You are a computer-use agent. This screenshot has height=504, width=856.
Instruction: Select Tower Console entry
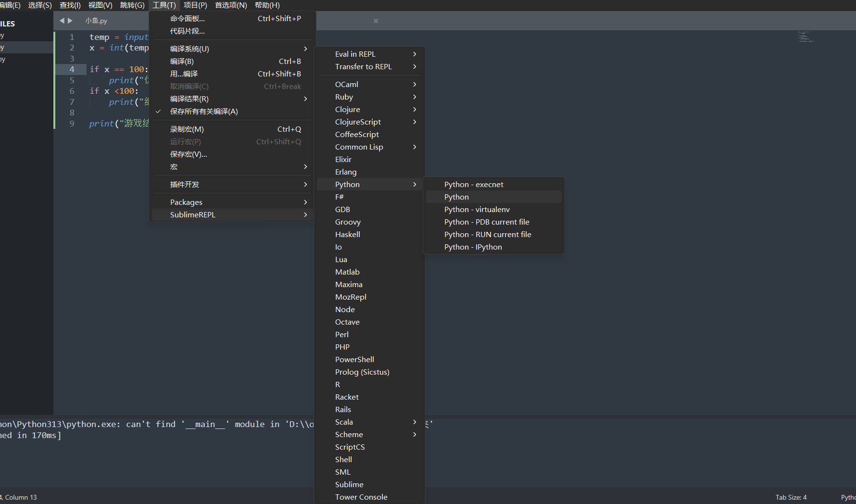(x=369, y=497)
